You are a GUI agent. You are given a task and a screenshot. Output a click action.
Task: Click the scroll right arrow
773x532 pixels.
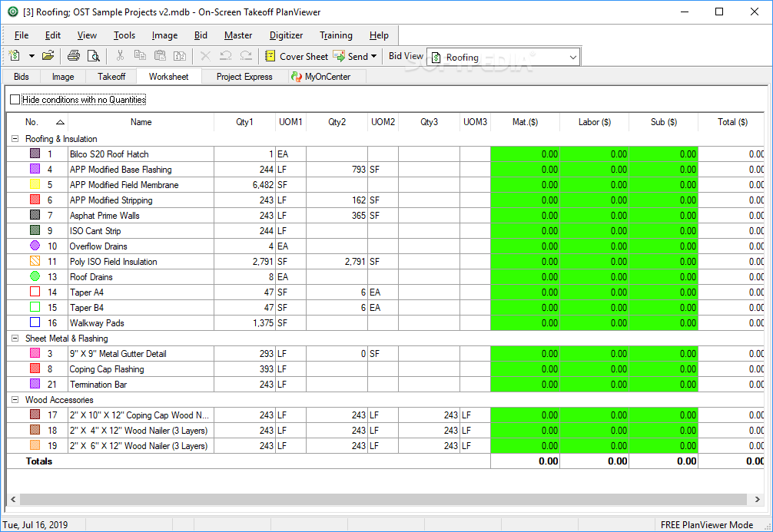(757, 499)
